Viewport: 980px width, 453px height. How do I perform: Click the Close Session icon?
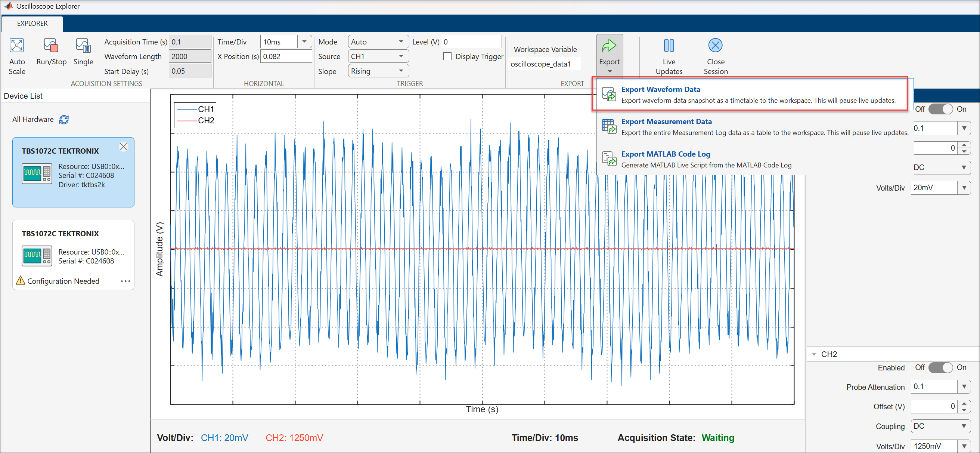coord(715,45)
